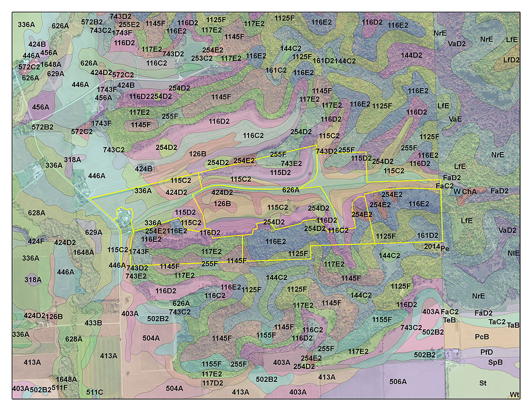
Task: Select the 126B label inside the yellow boundary
Action: pos(223,204)
